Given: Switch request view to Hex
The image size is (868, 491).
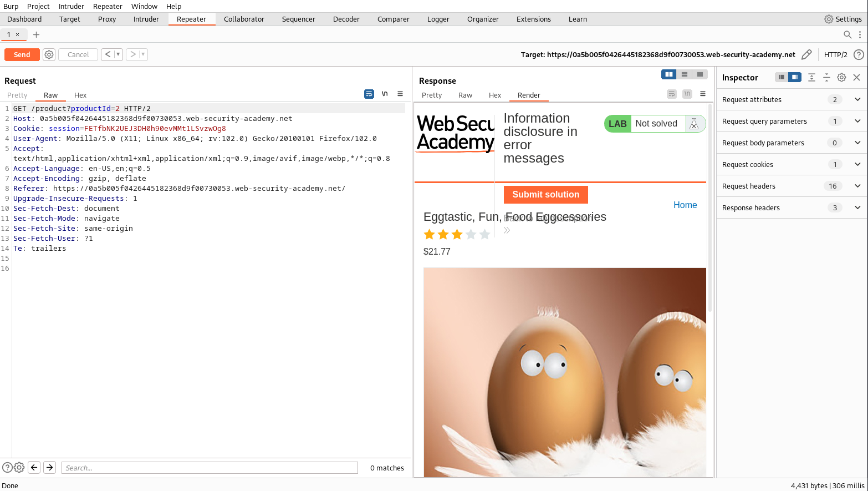Looking at the screenshot, I should pyautogui.click(x=80, y=95).
